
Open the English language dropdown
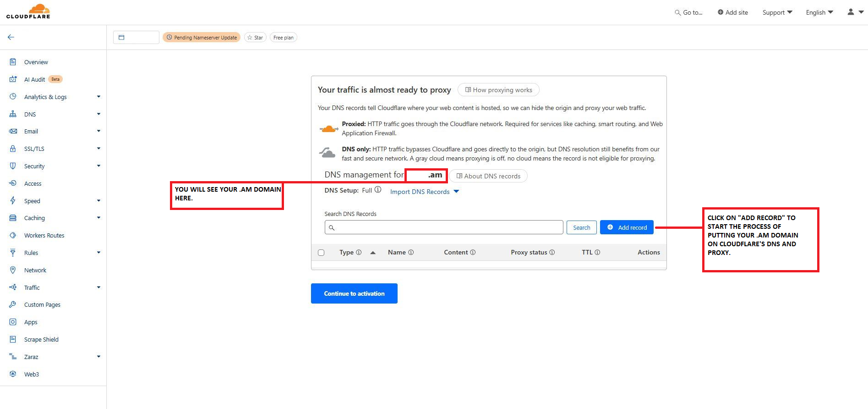819,12
